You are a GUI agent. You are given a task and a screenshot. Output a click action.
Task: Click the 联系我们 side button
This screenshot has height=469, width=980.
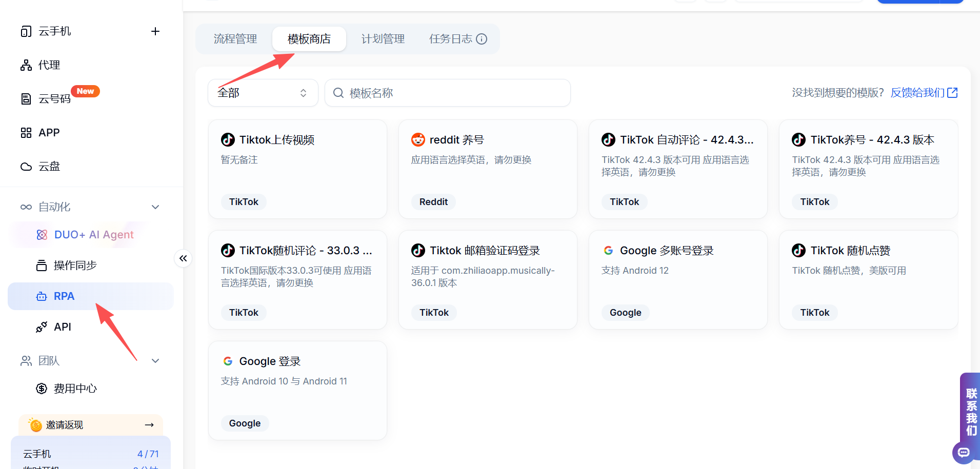[x=970, y=412]
